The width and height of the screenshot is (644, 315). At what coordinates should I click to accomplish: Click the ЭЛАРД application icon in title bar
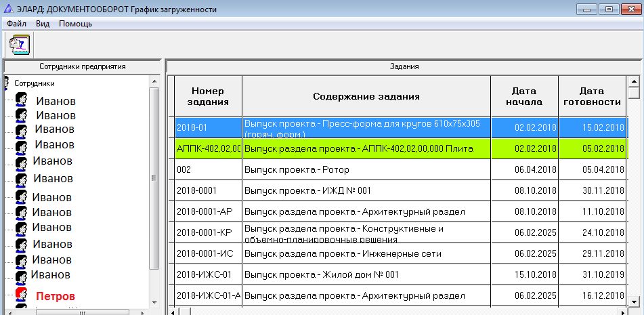point(8,9)
